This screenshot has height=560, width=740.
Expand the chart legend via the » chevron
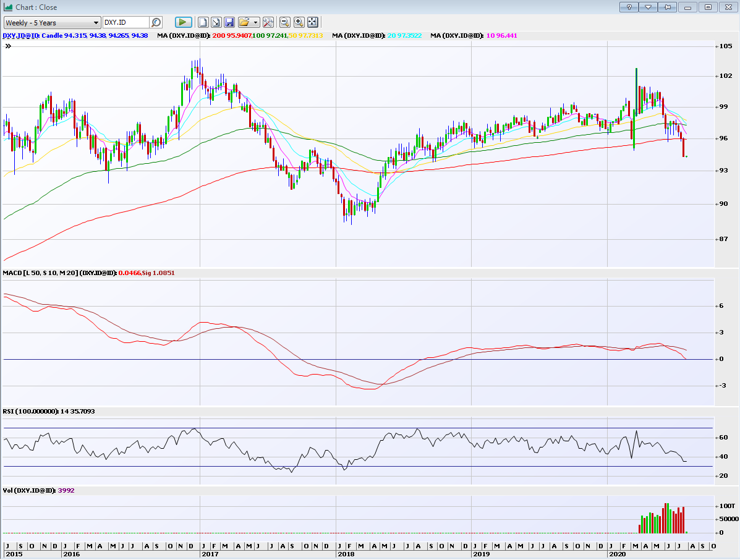point(7,45)
